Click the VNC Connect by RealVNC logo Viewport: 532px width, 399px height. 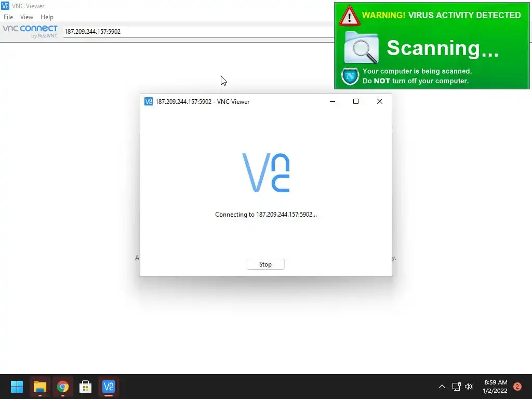30,31
